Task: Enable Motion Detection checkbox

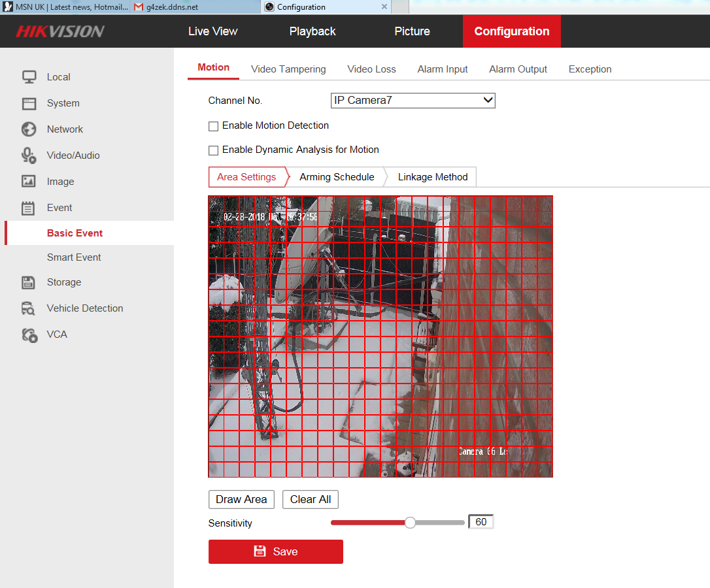Action: 213,126
